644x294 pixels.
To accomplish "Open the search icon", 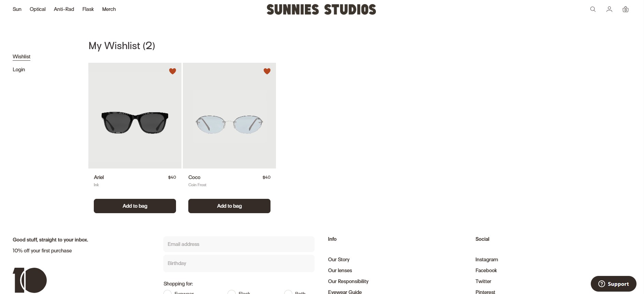I will 593,9.
